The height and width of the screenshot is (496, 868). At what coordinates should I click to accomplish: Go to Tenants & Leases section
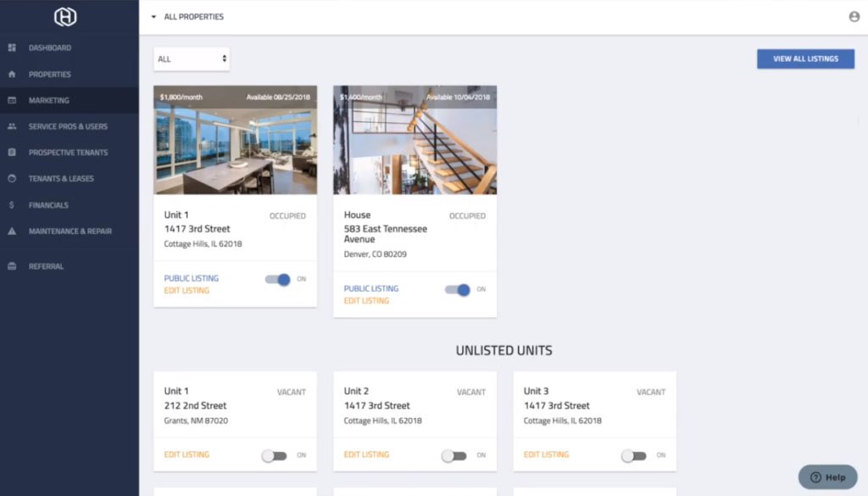61,179
